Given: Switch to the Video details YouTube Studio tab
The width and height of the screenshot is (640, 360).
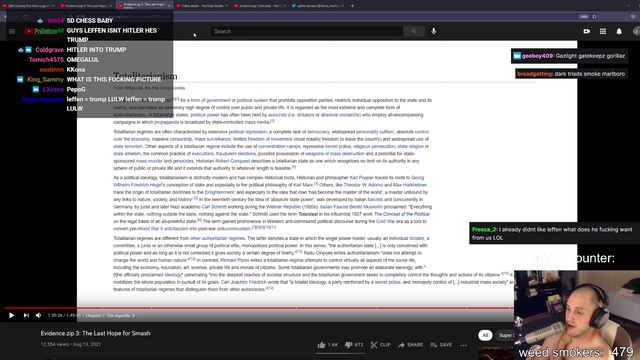Looking at the screenshot, I should 202,6.
